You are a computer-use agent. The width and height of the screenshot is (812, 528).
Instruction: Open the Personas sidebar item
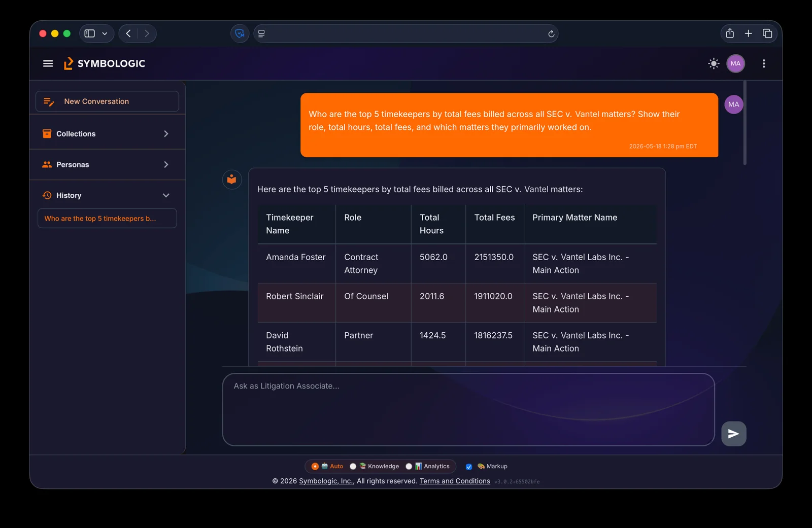(108, 164)
